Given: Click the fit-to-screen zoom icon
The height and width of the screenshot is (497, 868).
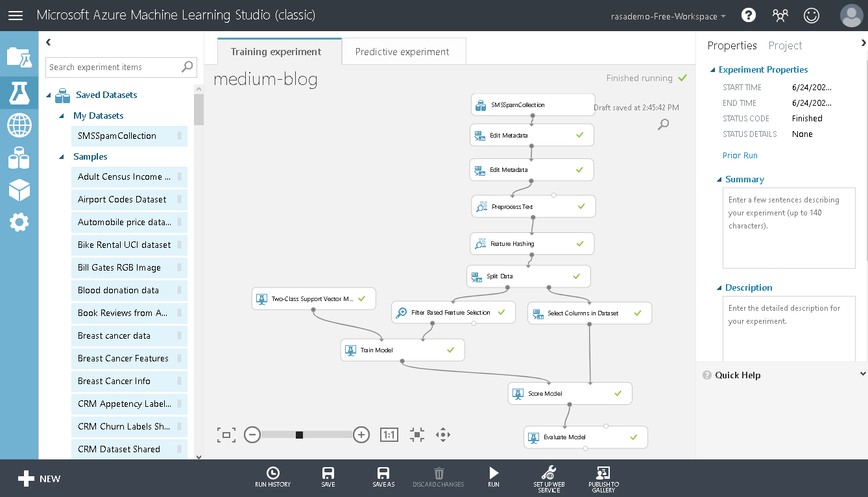Looking at the screenshot, I should pyautogui.click(x=226, y=435).
